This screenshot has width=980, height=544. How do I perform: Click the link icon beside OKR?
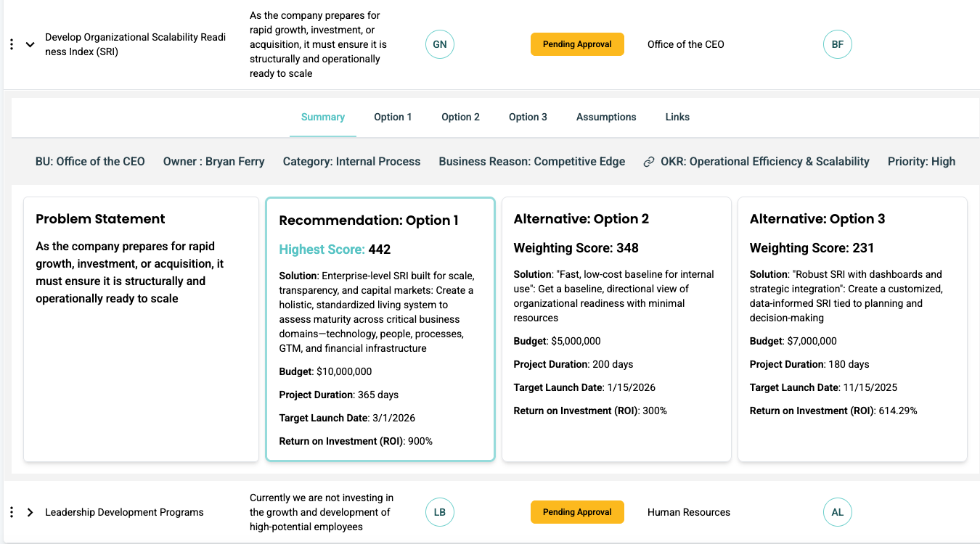pyautogui.click(x=648, y=162)
